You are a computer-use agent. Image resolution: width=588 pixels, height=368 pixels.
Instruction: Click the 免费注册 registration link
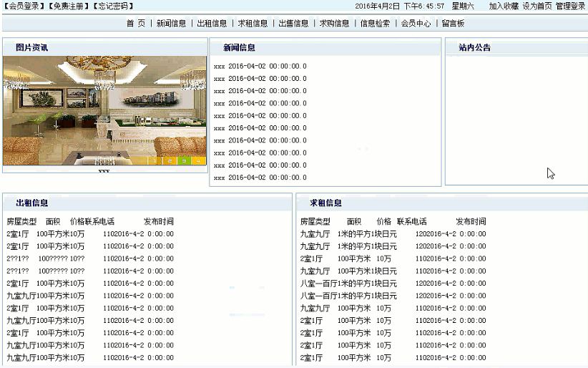click(69, 6)
